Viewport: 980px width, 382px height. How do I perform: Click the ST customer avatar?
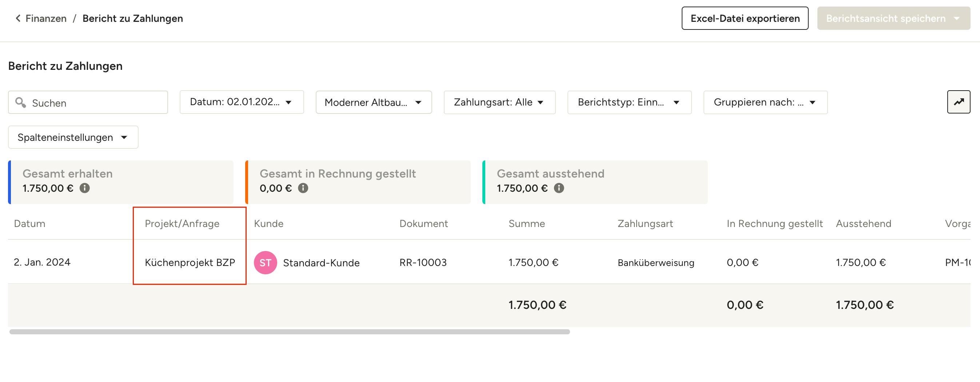(x=265, y=263)
